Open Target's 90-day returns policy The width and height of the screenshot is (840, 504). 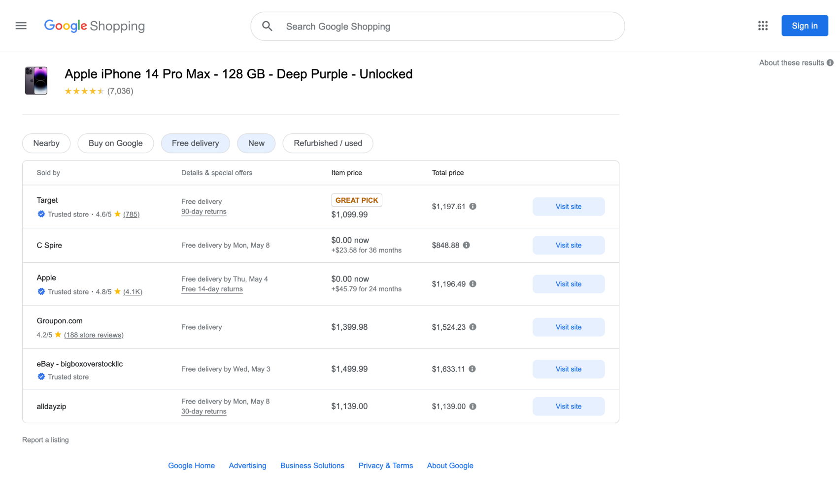coord(204,212)
